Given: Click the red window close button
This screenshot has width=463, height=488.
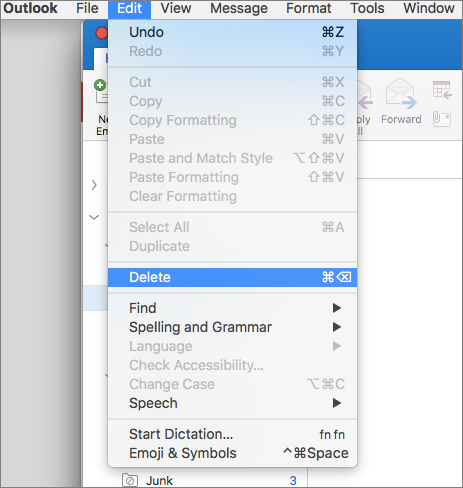Looking at the screenshot, I should 102,33.
